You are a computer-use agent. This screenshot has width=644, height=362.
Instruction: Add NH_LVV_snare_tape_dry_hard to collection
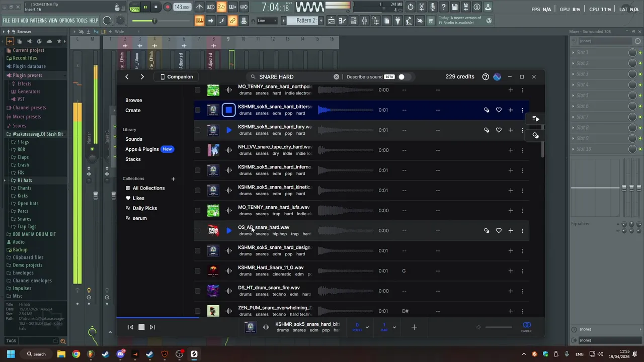click(x=511, y=150)
